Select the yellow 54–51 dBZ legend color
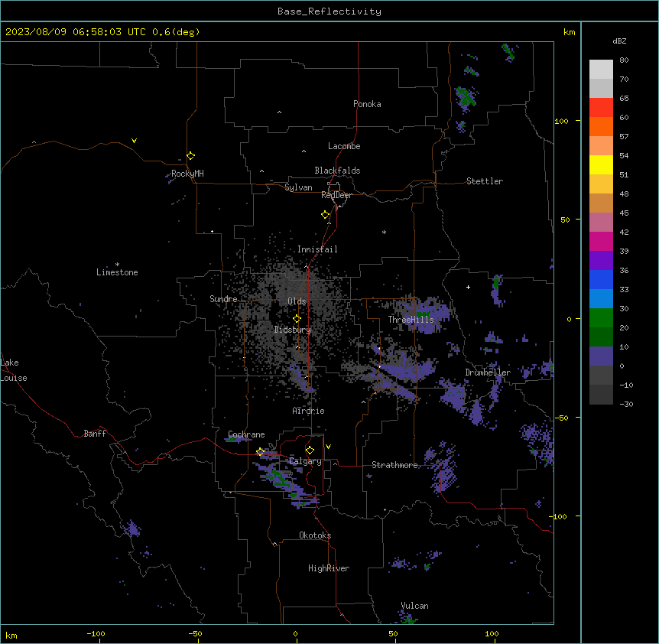Screen dimensions: 659x644 click(x=601, y=164)
